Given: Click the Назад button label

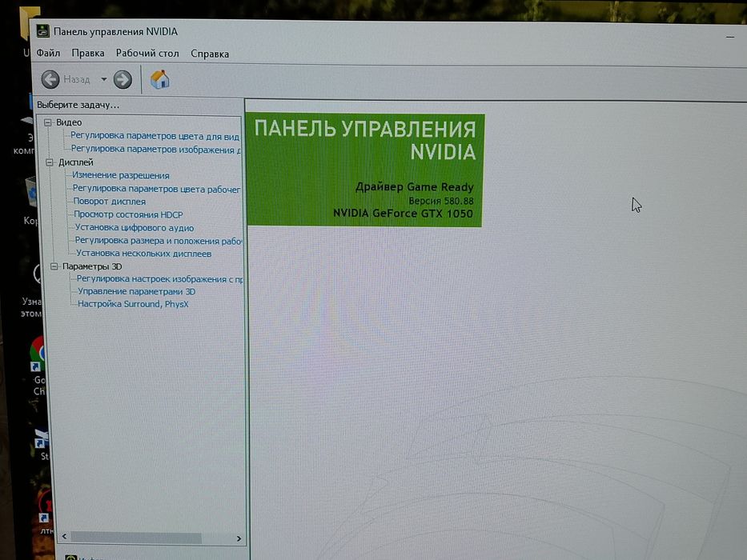Looking at the screenshot, I should pyautogui.click(x=77, y=79).
